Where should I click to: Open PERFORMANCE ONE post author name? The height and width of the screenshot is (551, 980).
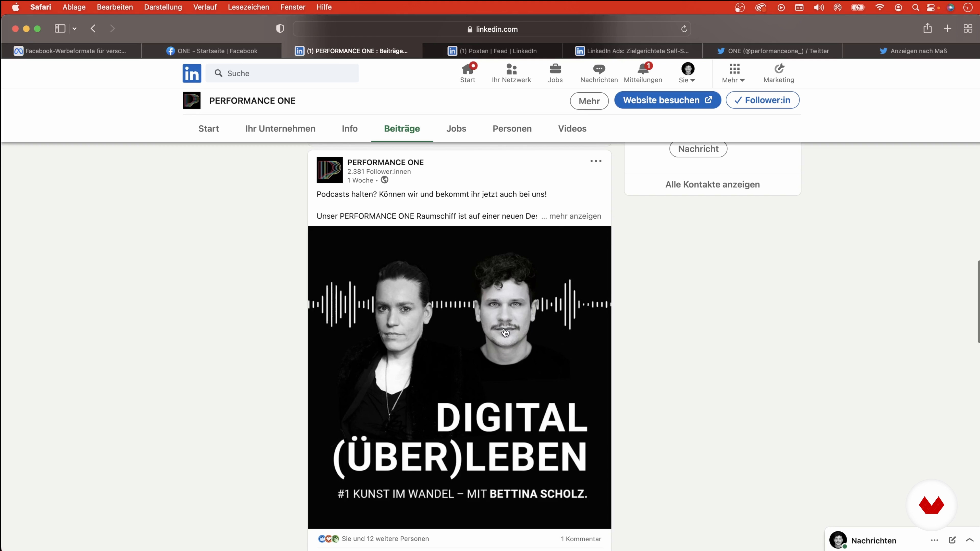pos(385,162)
